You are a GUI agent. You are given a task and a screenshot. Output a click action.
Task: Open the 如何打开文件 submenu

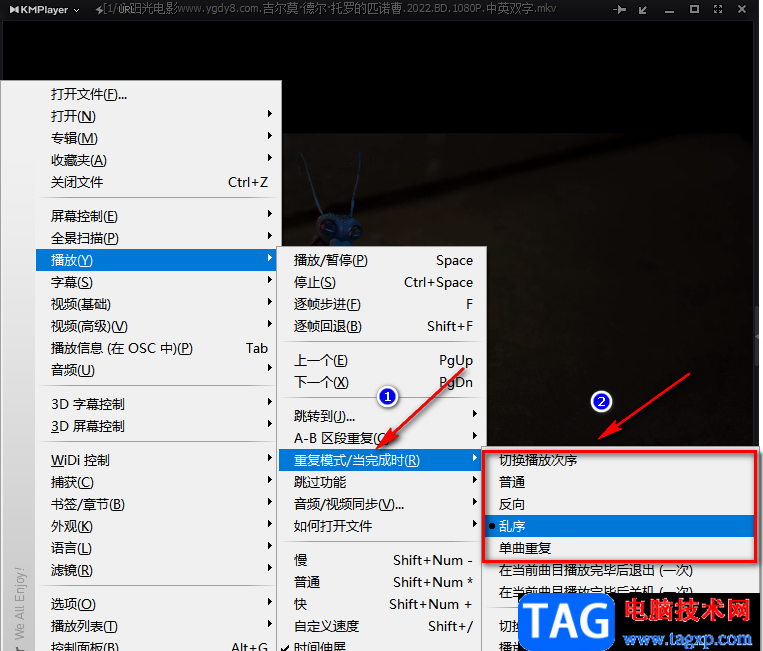380,526
